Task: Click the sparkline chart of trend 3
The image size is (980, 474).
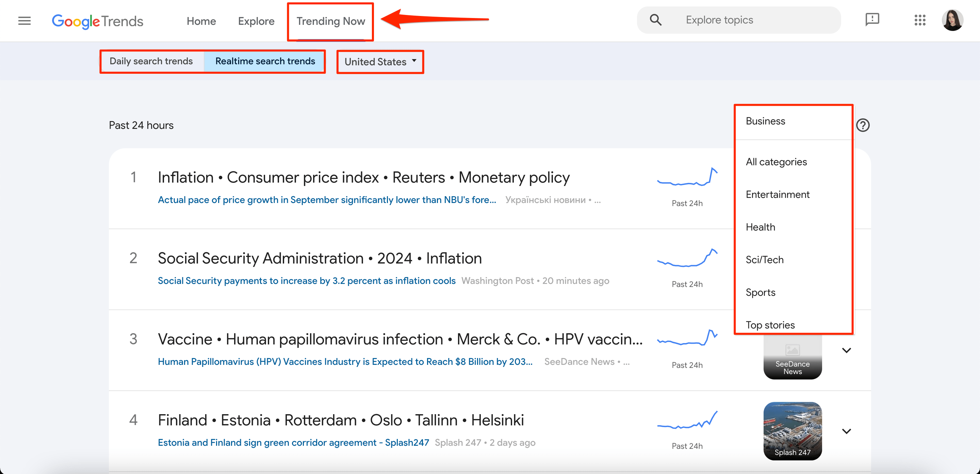Action: [687, 338]
